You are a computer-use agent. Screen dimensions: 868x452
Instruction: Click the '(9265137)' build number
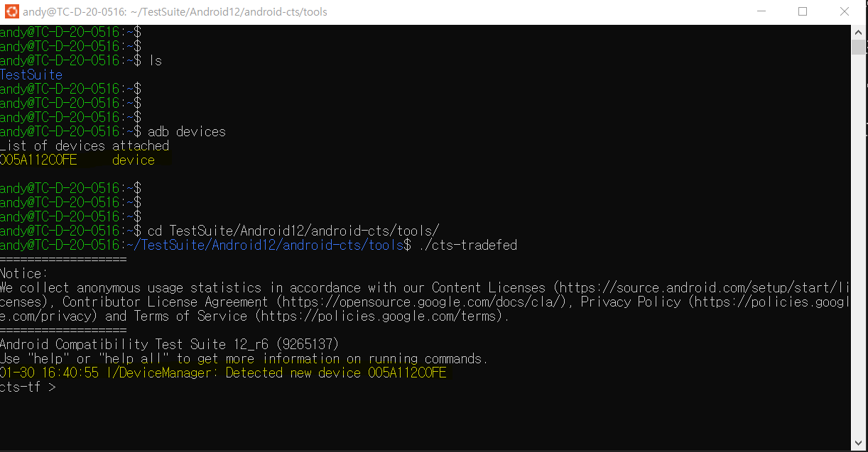point(308,344)
